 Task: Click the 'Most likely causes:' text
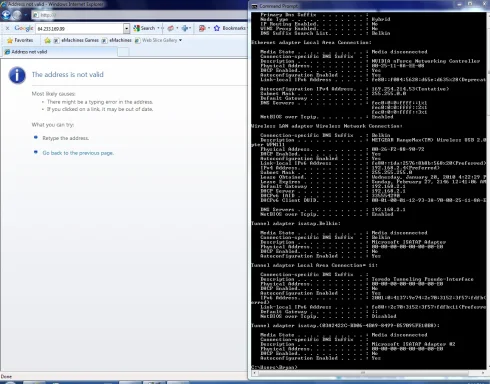pos(53,94)
